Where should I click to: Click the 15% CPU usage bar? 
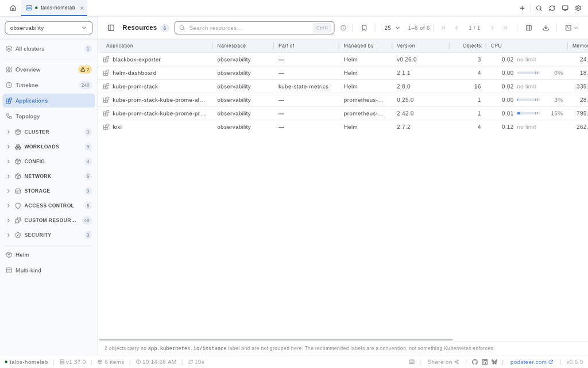(x=528, y=113)
